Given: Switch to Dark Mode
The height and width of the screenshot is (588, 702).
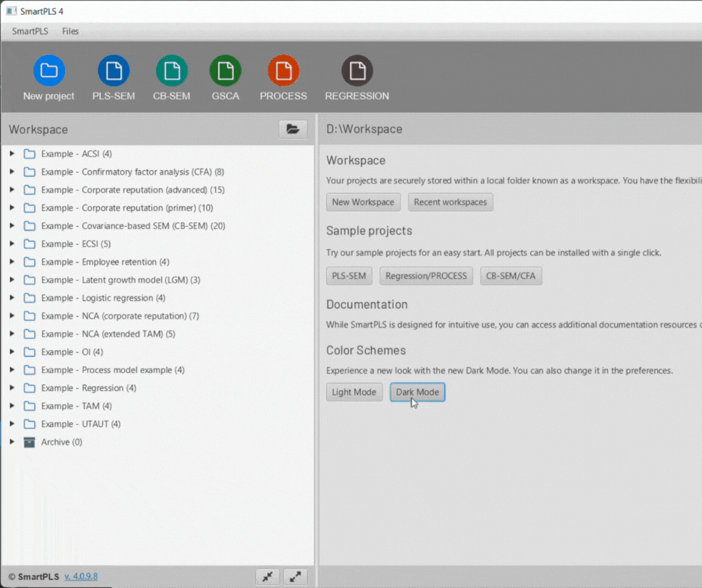Looking at the screenshot, I should pos(417,392).
